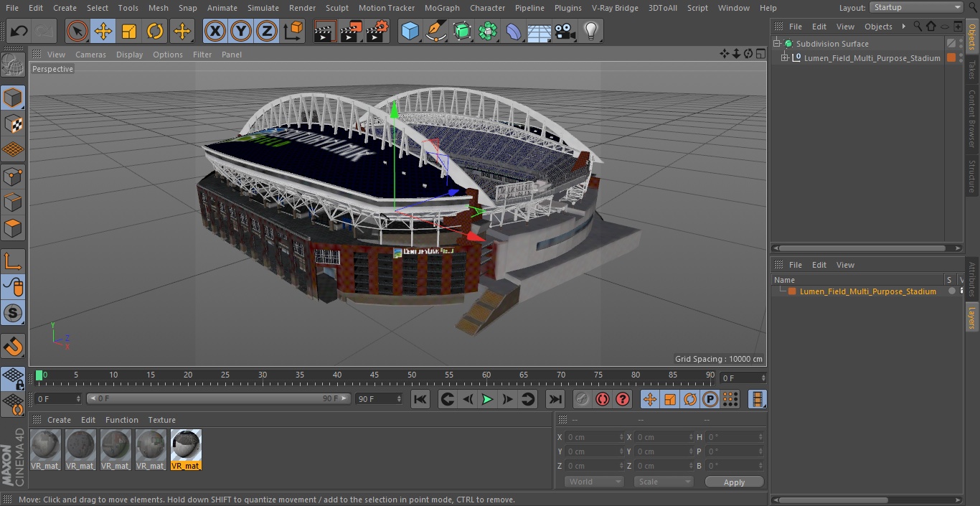Open viewport Cameras menu
The height and width of the screenshot is (506, 980).
pyautogui.click(x=90, y=55)
